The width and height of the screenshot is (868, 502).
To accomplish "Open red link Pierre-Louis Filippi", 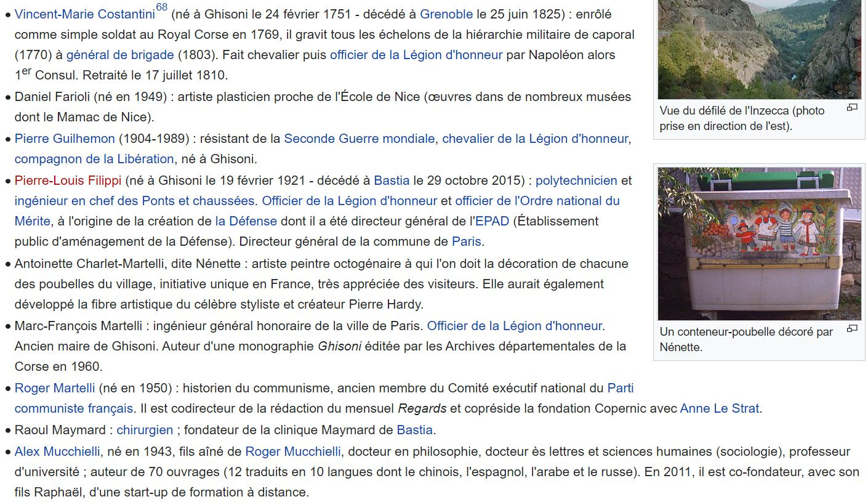I will click(68, 180).
